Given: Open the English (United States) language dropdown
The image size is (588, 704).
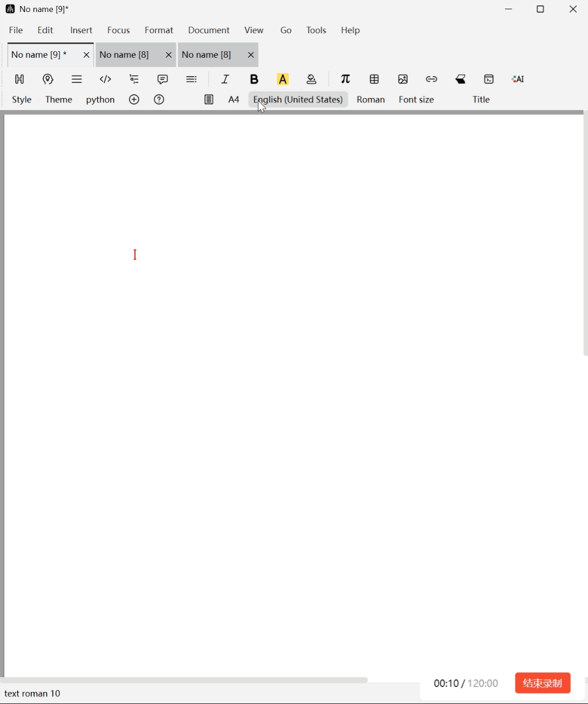Looking at the screenshot, I should point(298,100).
